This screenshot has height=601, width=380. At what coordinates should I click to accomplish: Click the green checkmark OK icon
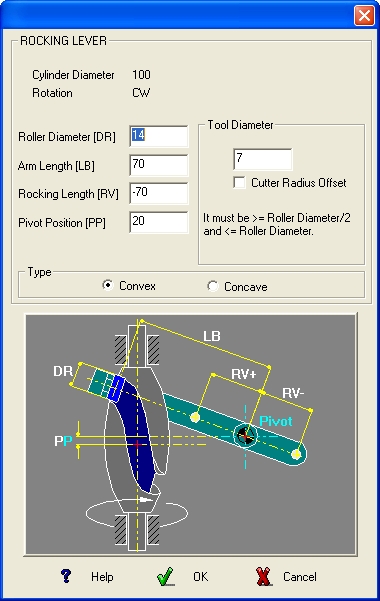[166, 577]
